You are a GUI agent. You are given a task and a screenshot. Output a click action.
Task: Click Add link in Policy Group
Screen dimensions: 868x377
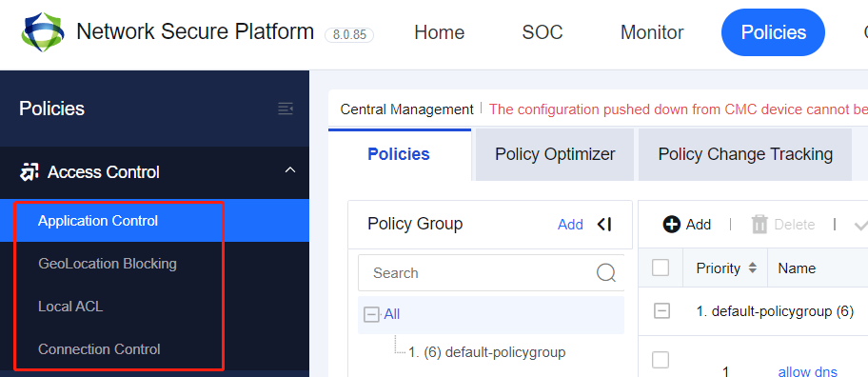click(570, 225)
